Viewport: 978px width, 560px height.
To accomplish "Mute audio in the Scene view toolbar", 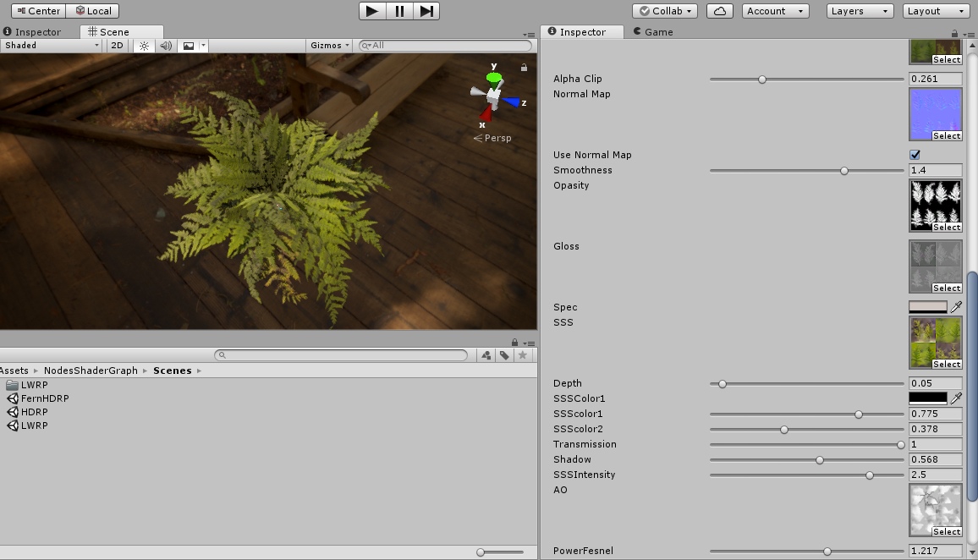I will click(x=165, y=46).
